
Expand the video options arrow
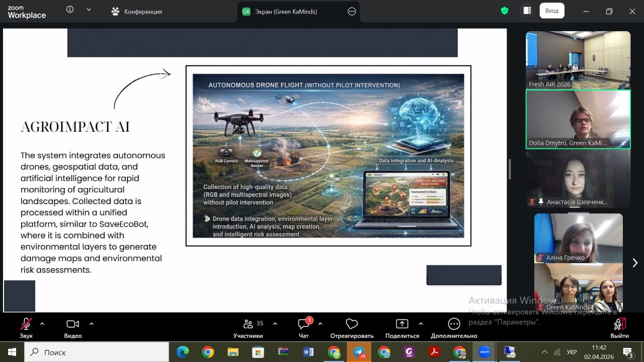92,324
